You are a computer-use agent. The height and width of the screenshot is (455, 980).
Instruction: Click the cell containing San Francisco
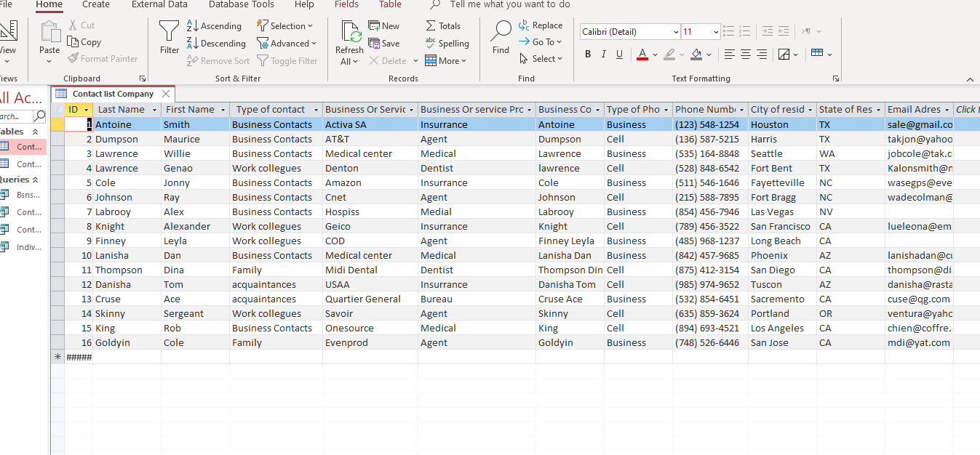pyautogui.click(x=782, y=226)
